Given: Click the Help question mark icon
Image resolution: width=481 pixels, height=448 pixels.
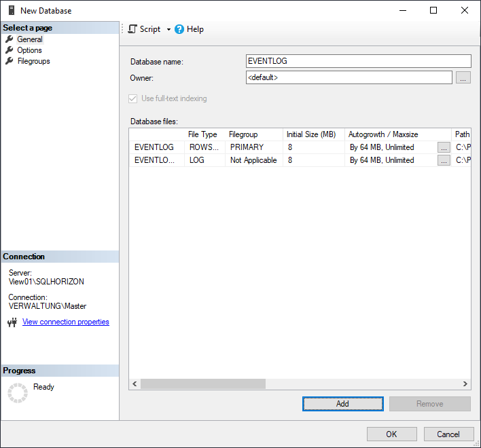Looking at the screenshot, I should tap(179, 29).
